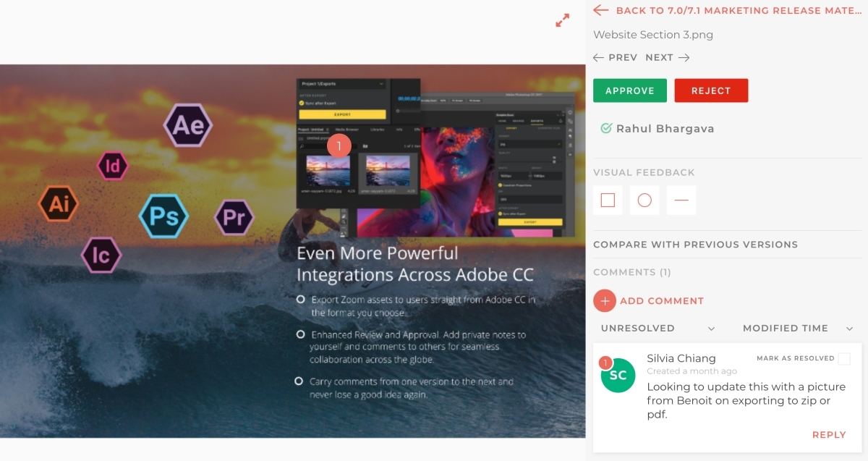Select the circle visual feedback tool
Screen dimensions: 868x461
644,200
